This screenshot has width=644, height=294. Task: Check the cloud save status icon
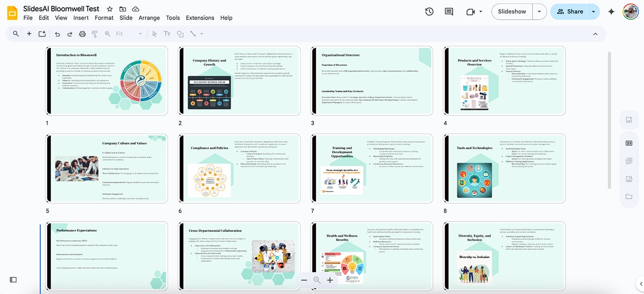point(136,9)
